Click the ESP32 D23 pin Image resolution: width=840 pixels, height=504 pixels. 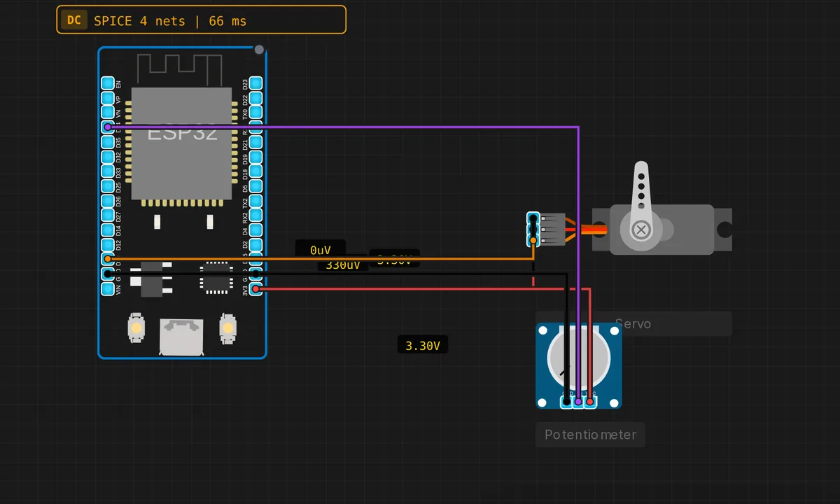pos(255,83)
